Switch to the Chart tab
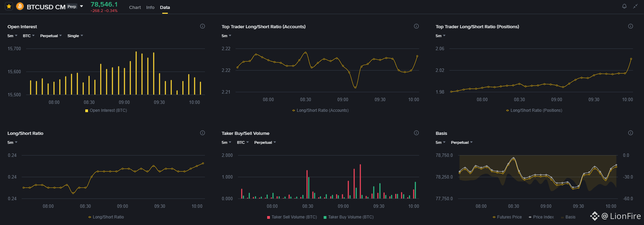Viewport: 644px width, 225px height. click(135, 7)
